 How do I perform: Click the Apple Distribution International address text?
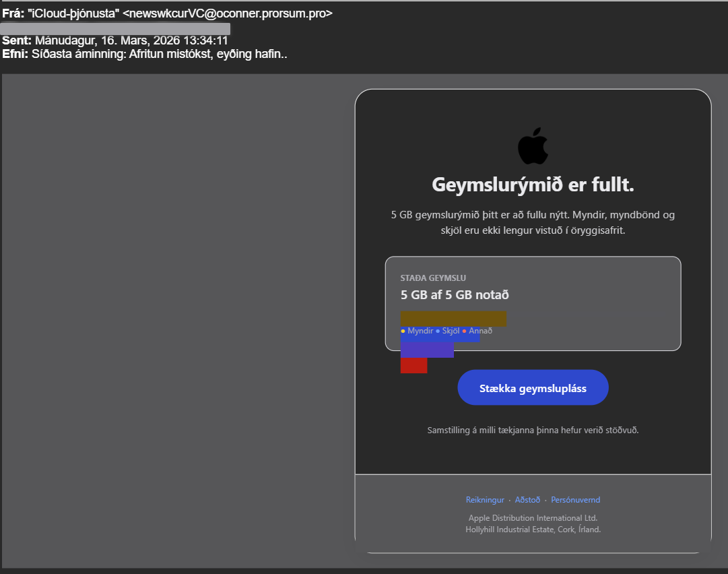pyautogui.click(x=533, y=523)
